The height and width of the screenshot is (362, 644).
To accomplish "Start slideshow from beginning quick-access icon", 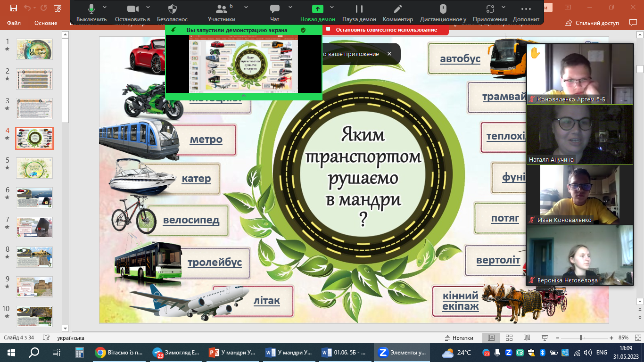I will [x=58, y=8].
